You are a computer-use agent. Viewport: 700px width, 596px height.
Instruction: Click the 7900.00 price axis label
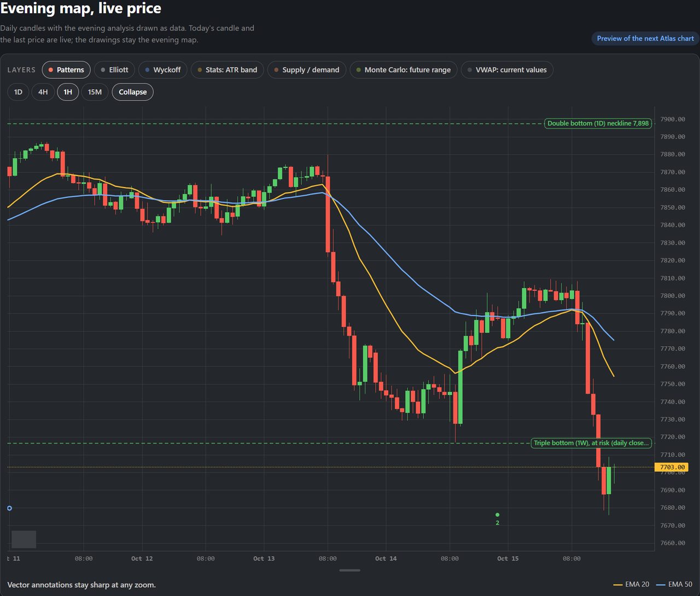click(673, 119)
